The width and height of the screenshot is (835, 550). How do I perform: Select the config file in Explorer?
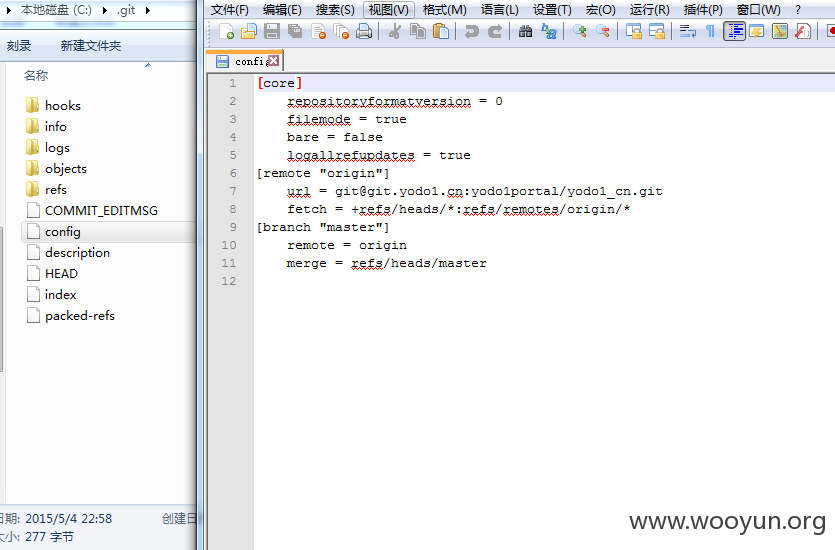[109, 232]
